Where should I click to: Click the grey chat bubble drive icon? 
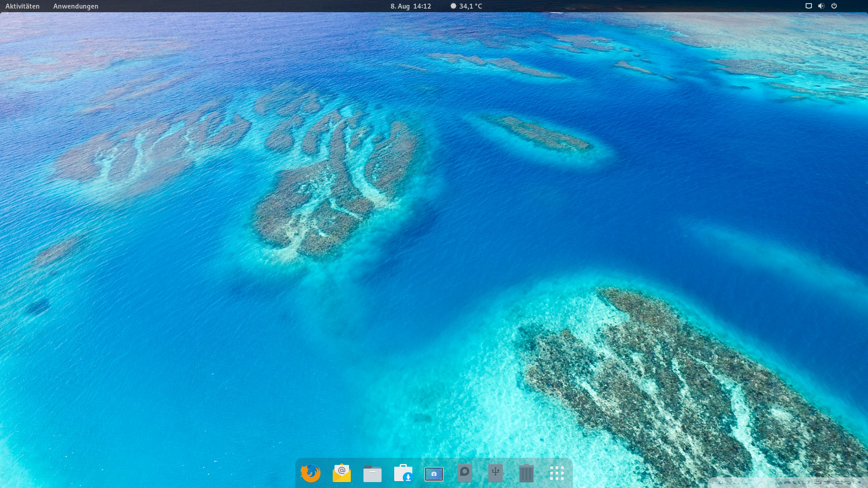tap(465, 473)
